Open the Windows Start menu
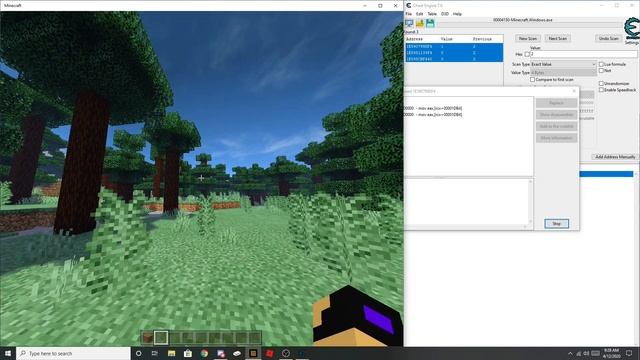640x360 pixels. click(x=7, y=353)
